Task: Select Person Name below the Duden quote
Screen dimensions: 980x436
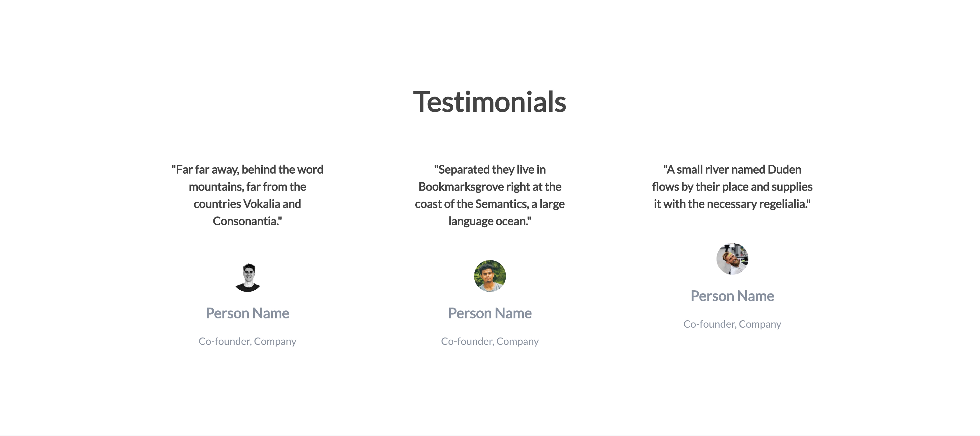Action: point(732,296)
